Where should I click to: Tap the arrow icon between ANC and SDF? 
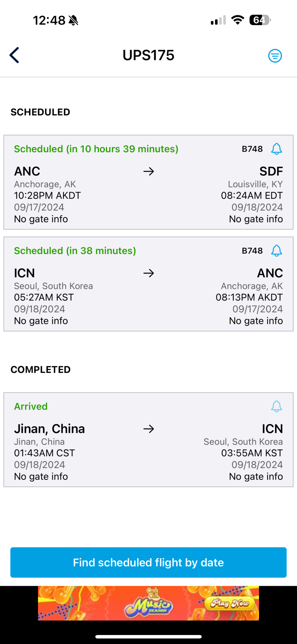tap(149, 171)
